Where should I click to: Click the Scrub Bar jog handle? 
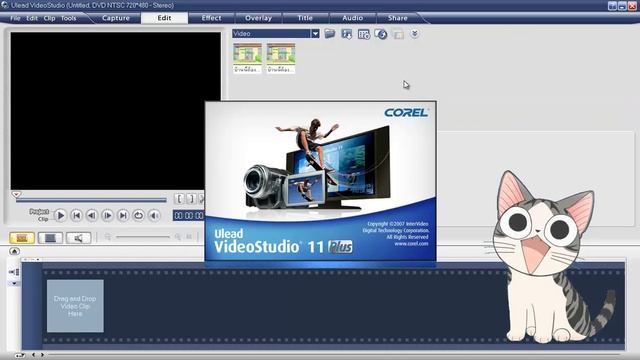16,195
